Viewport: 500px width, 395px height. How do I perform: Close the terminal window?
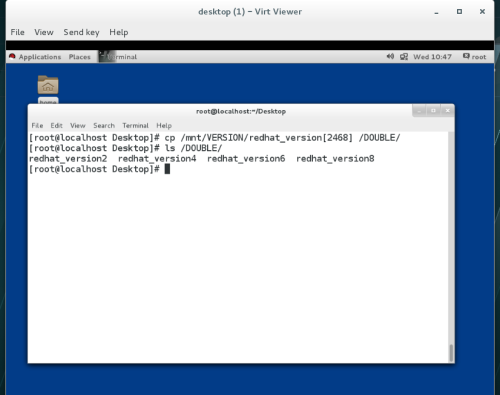click(448, 111)
